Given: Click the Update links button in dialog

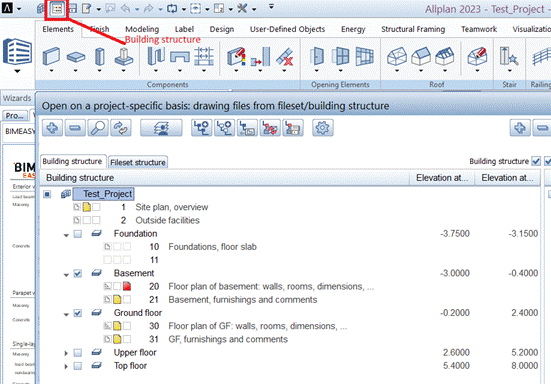Looking at the screenshot, I should pyautogui.click(x=121, y=128).
